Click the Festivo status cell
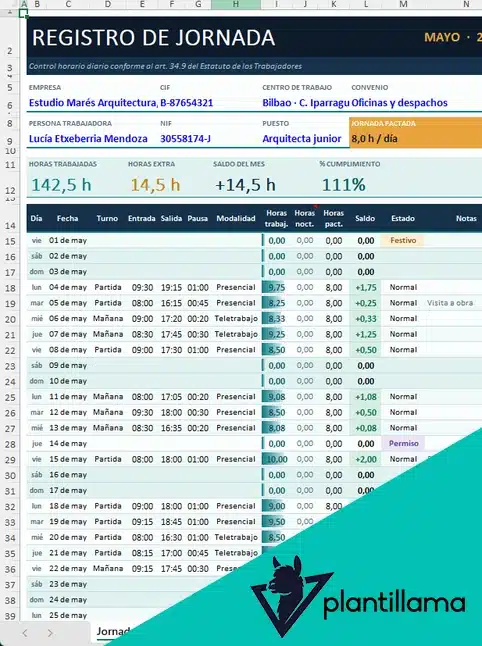 [x=403, y=240]
